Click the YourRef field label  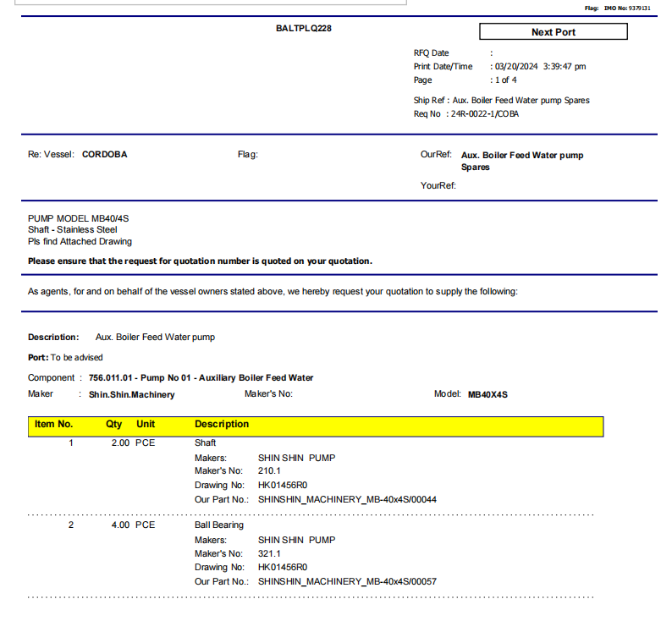point(438,185)
